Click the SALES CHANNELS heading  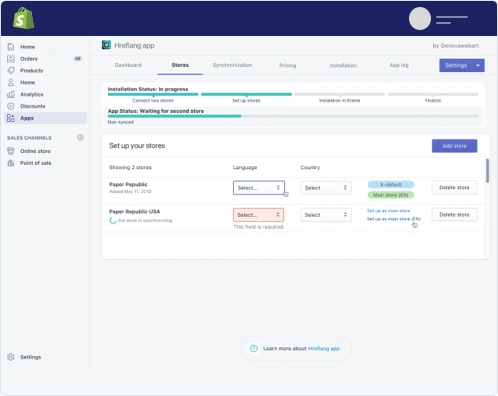click(29, 138)
